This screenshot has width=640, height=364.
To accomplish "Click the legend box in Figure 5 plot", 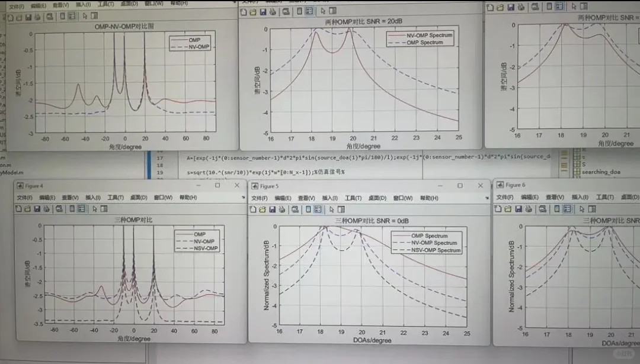I will coord(427,243).
